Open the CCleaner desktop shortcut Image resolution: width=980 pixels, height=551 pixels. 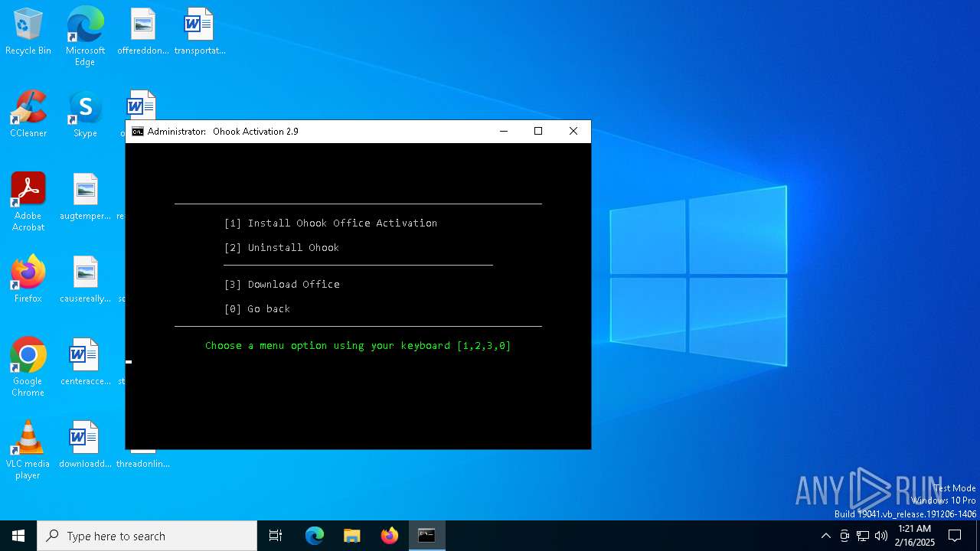click(x=28, y=114)
